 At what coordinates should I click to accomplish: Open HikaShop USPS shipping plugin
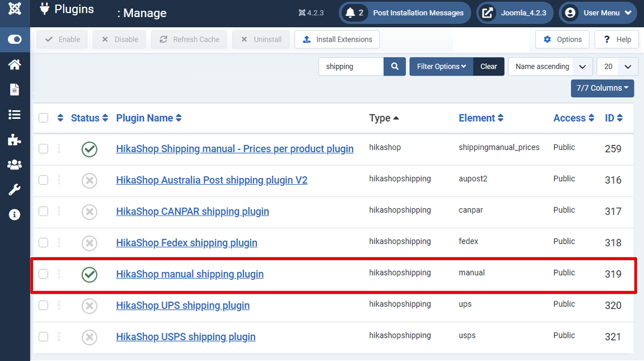point(186,337)
